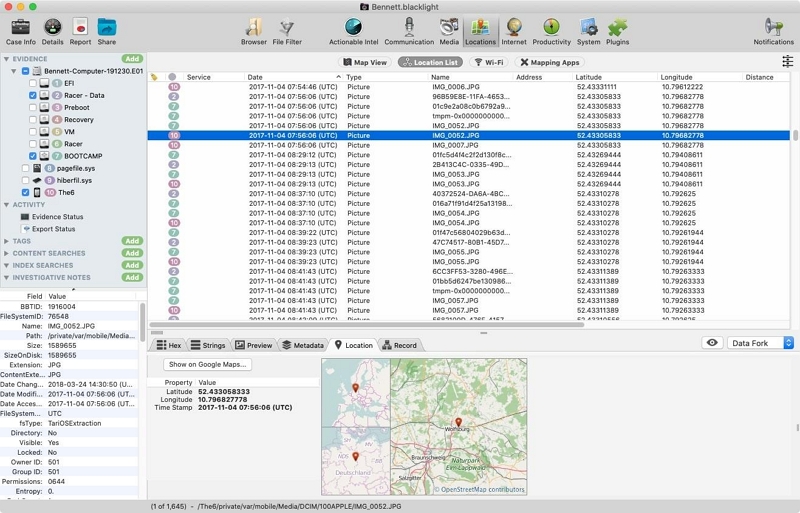This screenshot has width=800, height=513.
Task: Add an investigative note
Action: coord(132,278)
